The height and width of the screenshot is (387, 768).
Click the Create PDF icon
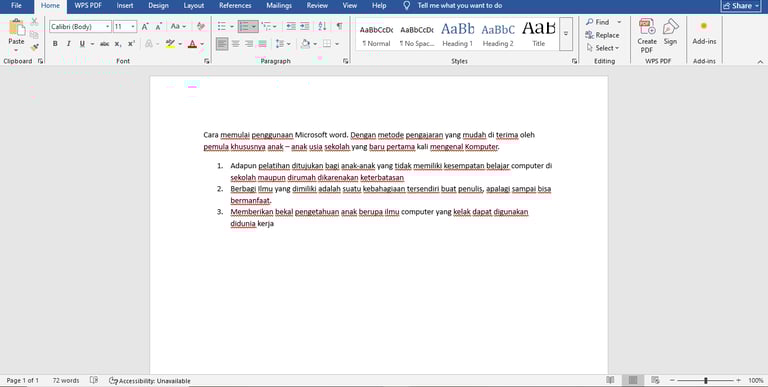tap(647, 36)
